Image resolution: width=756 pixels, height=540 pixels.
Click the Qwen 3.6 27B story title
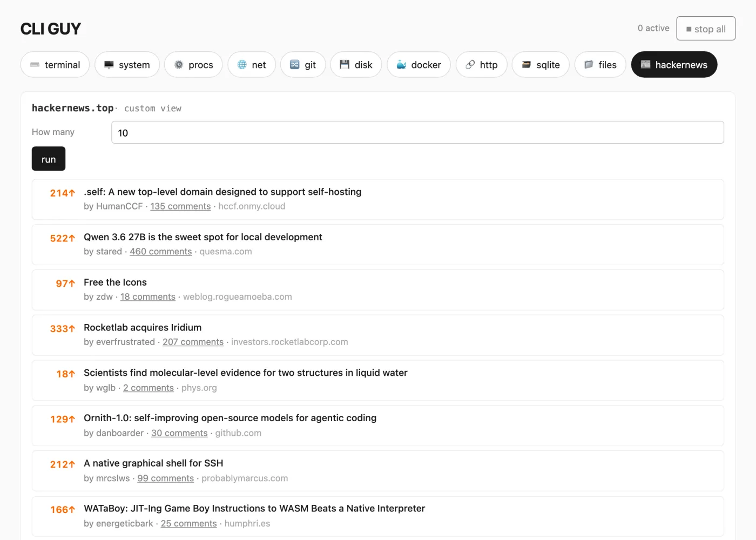point(203,237)
